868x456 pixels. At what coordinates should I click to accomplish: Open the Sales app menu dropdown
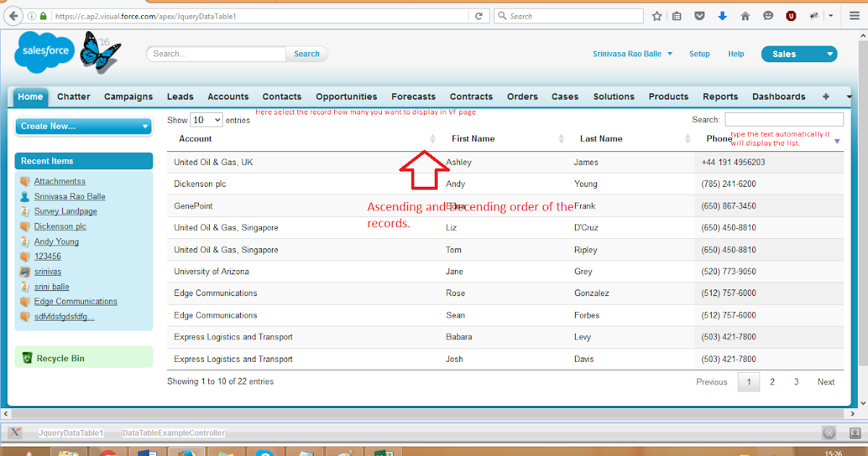pyautogui.click(x=799, y=54)
